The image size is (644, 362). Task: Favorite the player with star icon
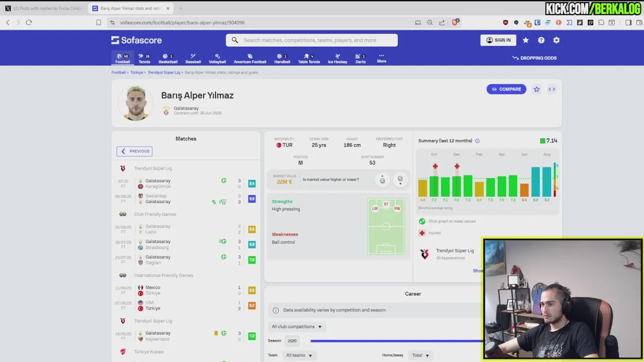tap(537, 89)
